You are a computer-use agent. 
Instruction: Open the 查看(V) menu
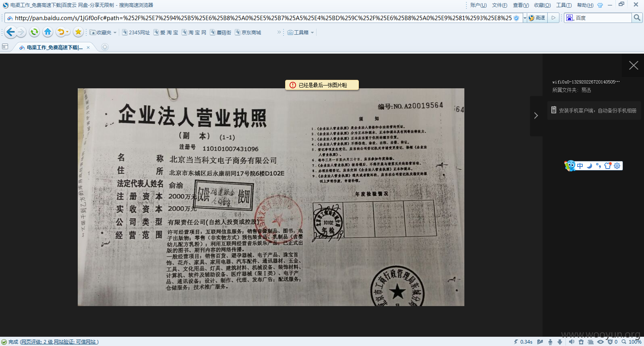pos(521,5)
